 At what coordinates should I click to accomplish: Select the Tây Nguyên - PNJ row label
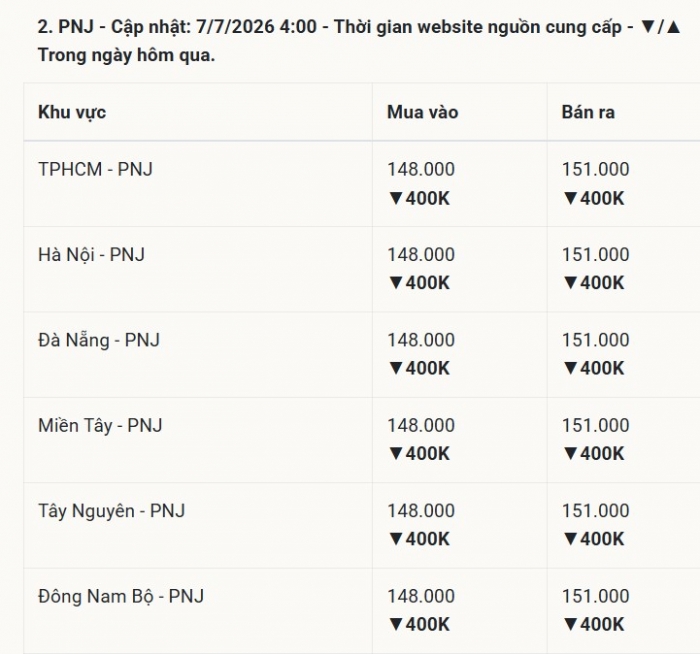pos(112,511)
